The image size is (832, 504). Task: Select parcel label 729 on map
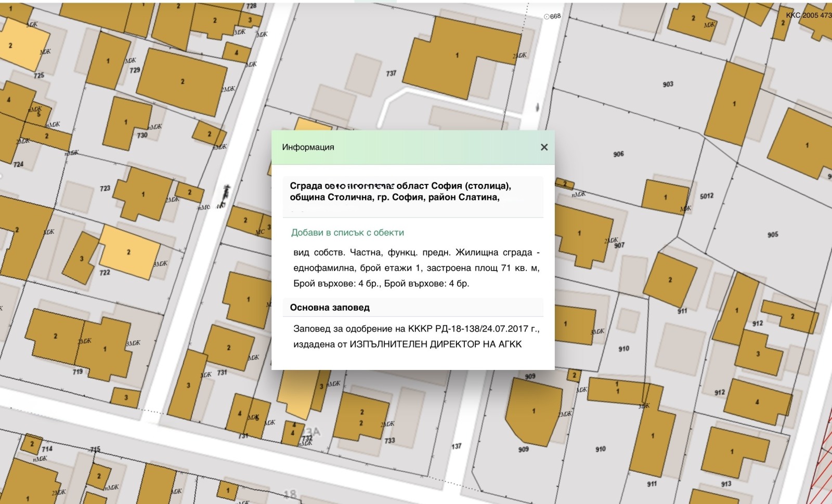[x=135, y=70]
